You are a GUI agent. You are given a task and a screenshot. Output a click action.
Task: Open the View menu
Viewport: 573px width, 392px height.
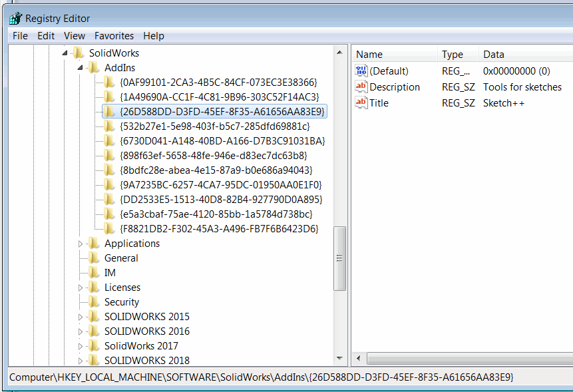coord(74,36)
